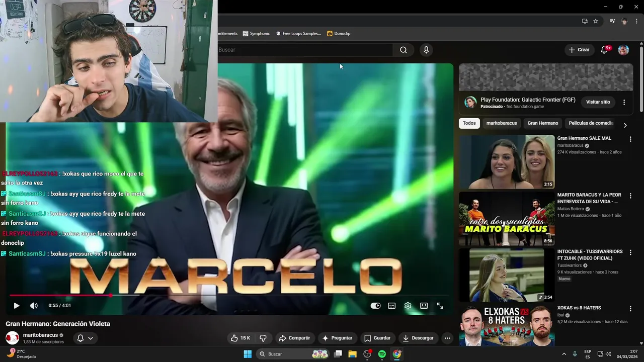Click the Gran Hermano: Generación Violeta title
Screen dimensions: 644x362
click(x=58, y=324)
